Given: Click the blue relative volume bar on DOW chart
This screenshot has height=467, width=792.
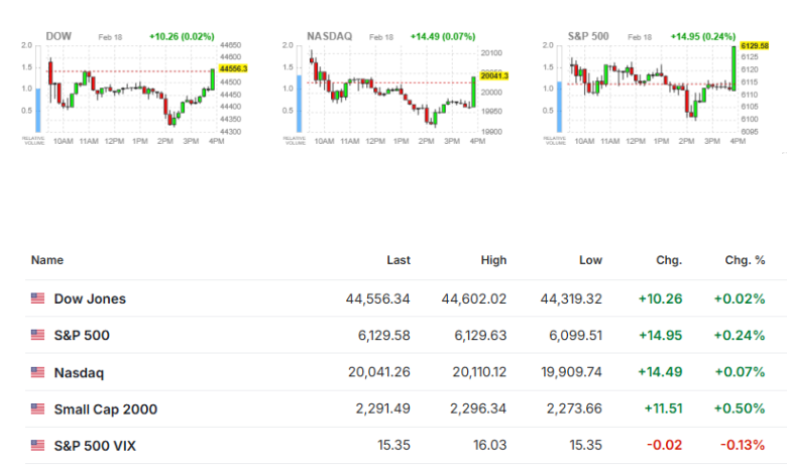Looking at the screenshot, I should click(x=38, y=111).
